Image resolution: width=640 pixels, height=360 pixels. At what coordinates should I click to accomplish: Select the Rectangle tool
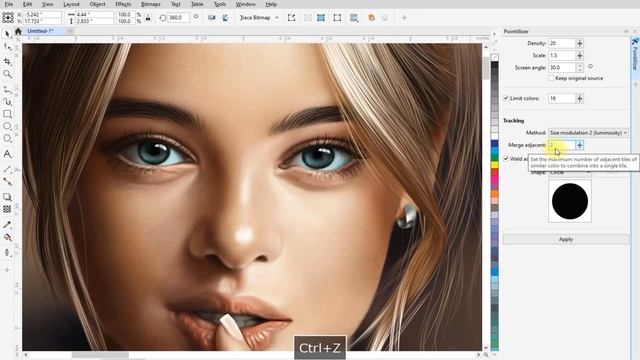pos(7,114)
